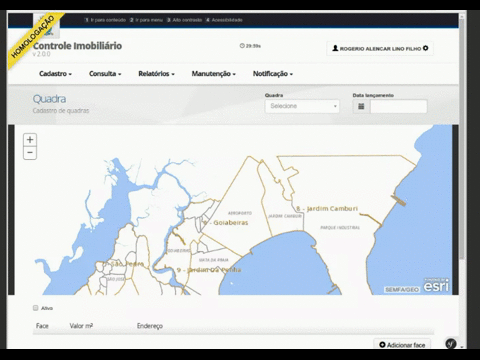Zoom in the map with plus button
This screenshot has width=480, height=360.
tap(30, 140)
